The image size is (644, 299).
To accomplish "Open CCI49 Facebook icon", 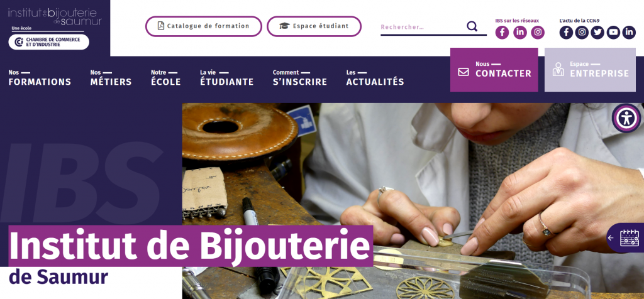I will [566, 33].
